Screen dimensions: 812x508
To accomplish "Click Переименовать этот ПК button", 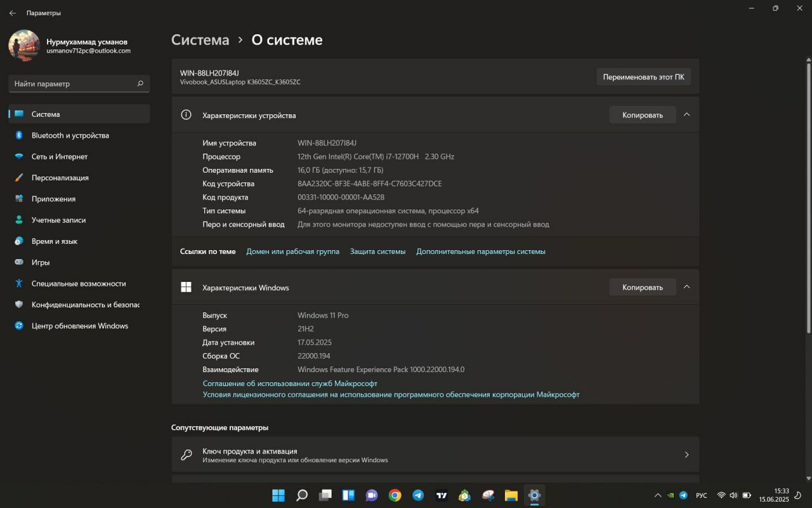I will point(643,77).
